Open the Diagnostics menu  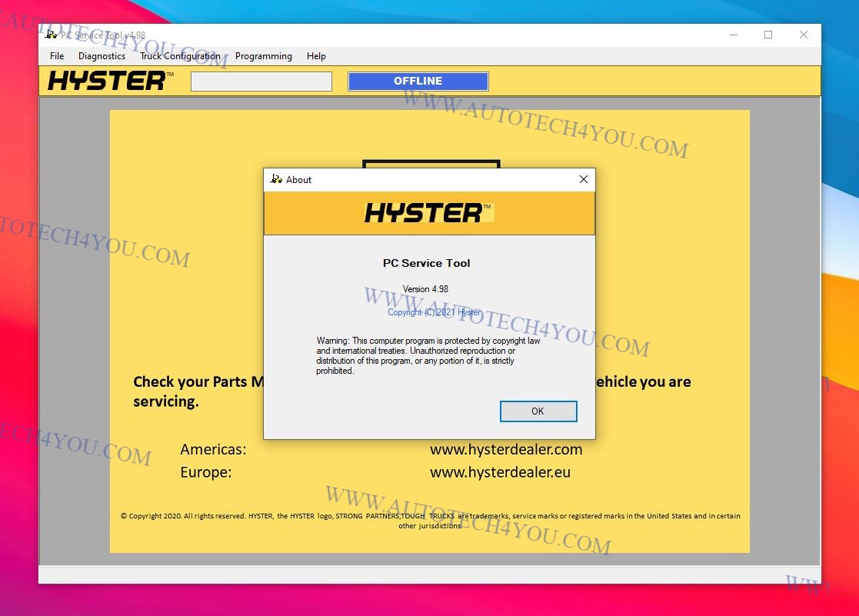[x=102, y=56]
